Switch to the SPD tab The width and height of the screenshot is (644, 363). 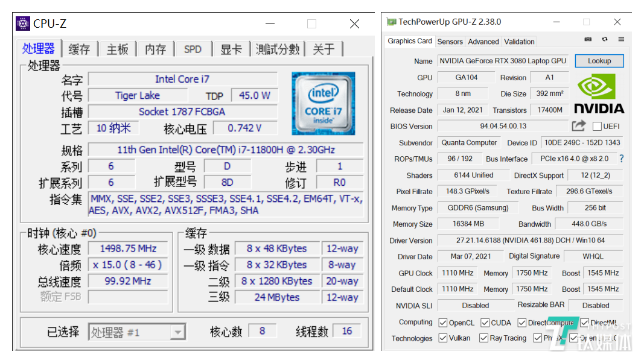tap(193, 49)
